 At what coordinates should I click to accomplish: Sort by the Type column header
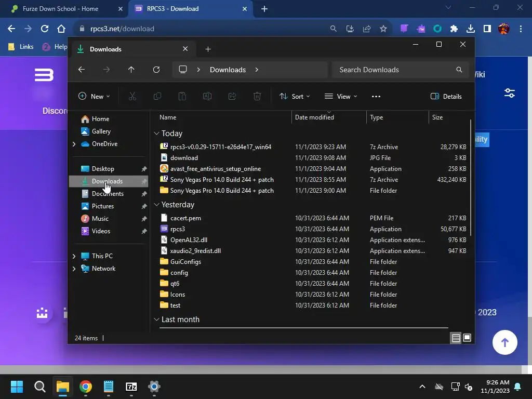pos(376,117)
